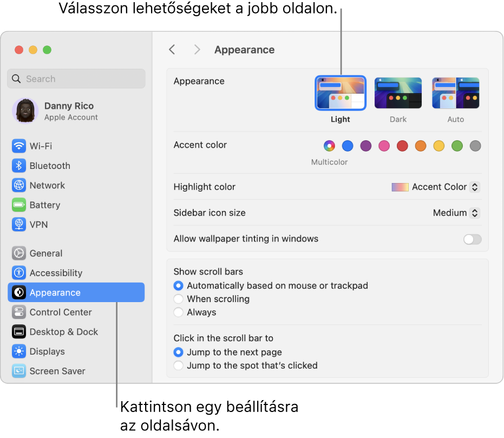Select Jump to the spot that's clicked

[x=179, y=365]
